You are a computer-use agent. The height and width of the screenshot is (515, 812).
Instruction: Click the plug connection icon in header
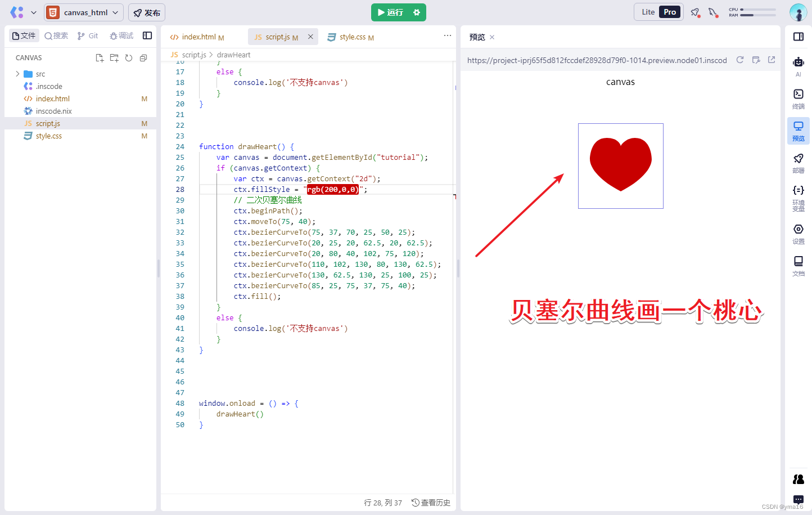713,12
